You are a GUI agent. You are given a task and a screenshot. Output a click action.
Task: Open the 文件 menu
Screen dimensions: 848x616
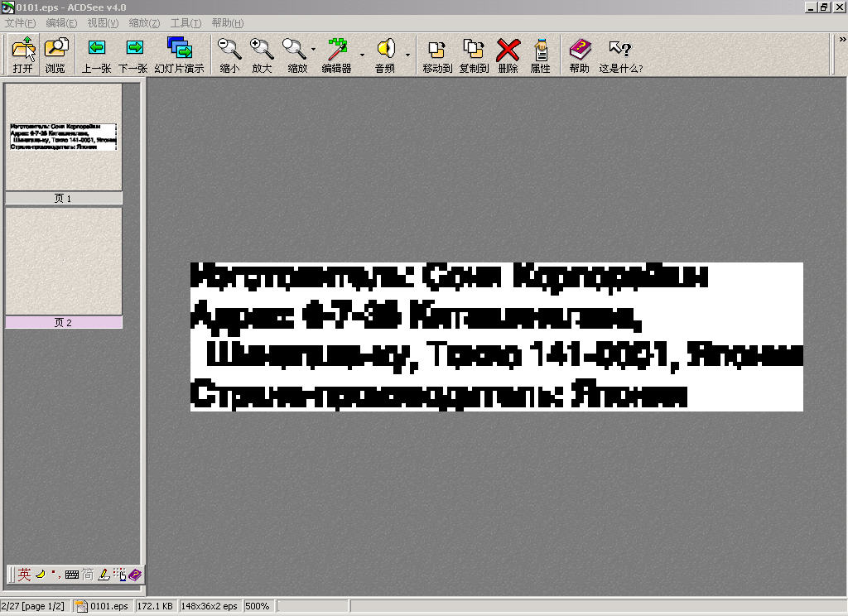20,22
